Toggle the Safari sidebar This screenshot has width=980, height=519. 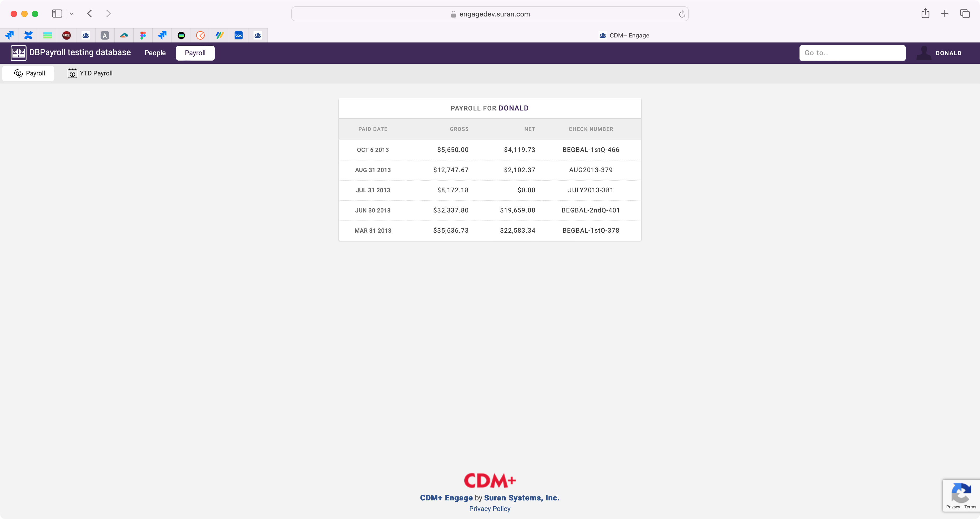[x=57, y=14]
